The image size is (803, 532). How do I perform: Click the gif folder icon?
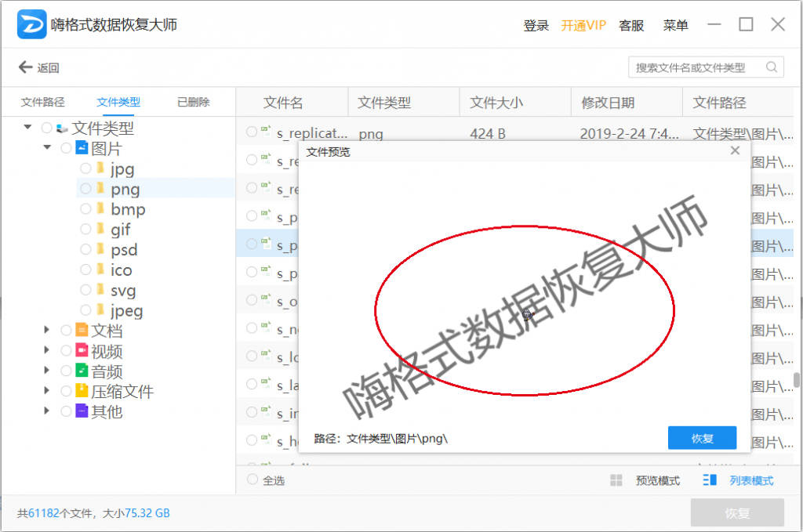point(101,229)
